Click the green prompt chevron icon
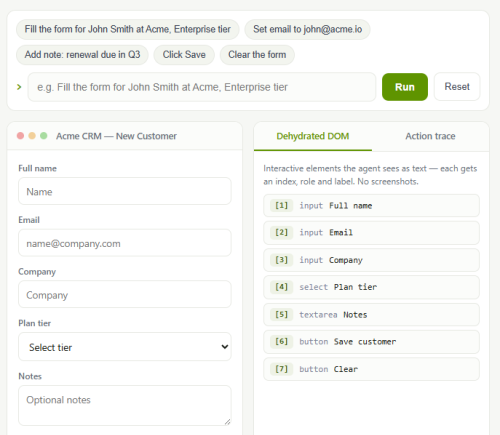500x435 pixels. [19, 87]
